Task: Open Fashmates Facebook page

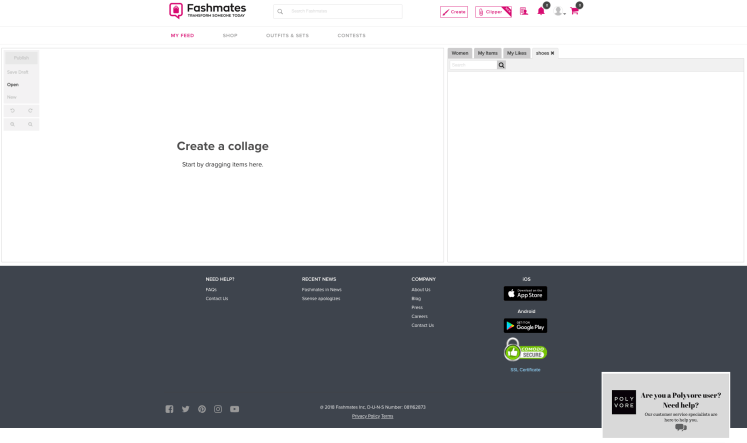Action: pos(169,409)
